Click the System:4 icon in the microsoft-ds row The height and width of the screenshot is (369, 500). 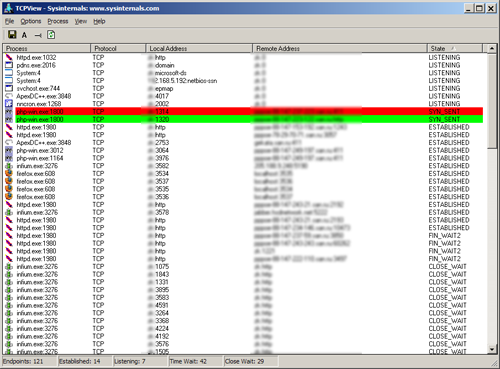click(x=9, y=73)
